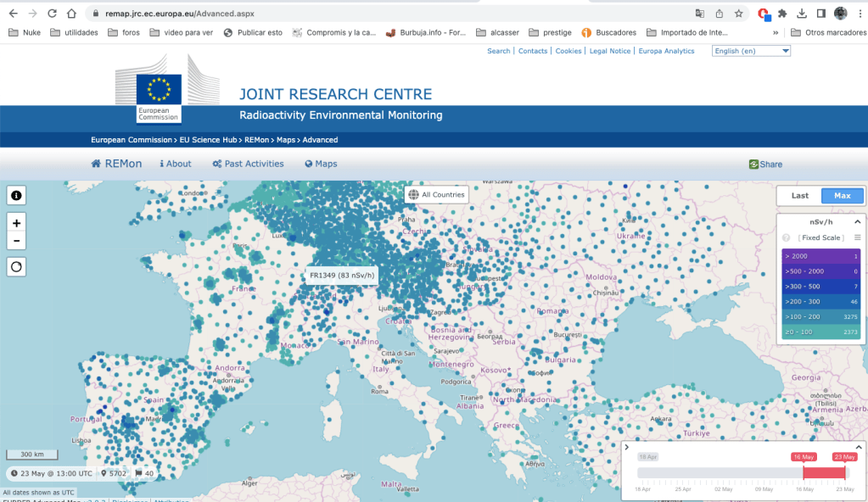
Task: Open the Maps menu item
Action: pos(321,164)
